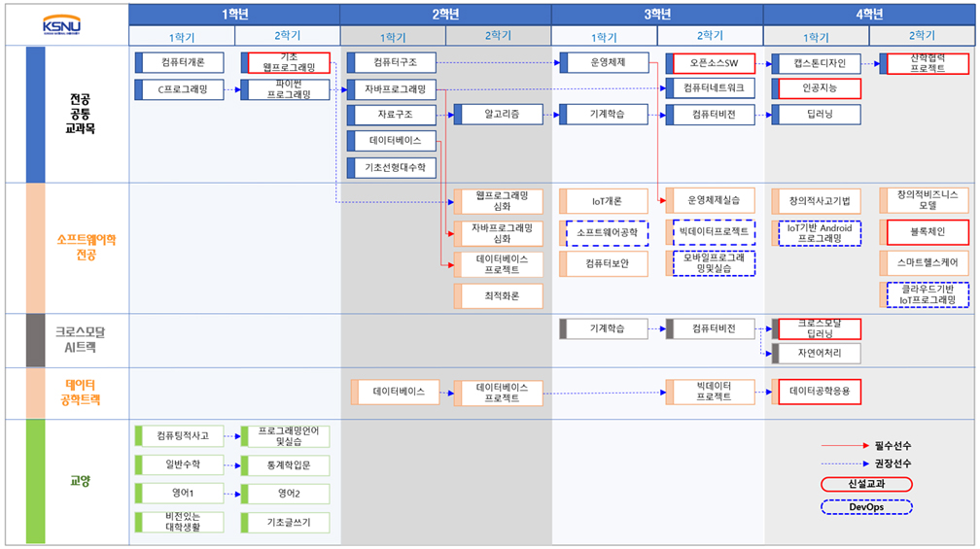The image size is (980, 549).
Task: Select the IoT기반 Android 프로그래밍 box
Action: (817, 233)
